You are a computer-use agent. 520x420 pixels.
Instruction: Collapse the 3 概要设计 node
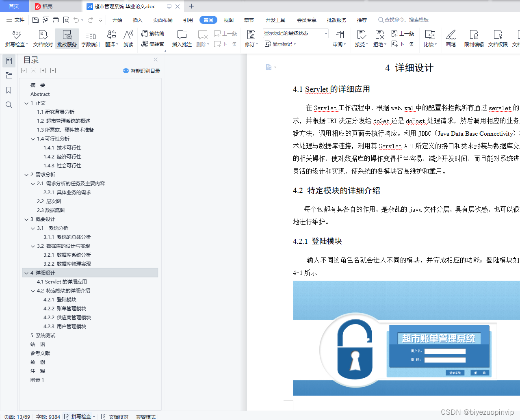point(26,219)
